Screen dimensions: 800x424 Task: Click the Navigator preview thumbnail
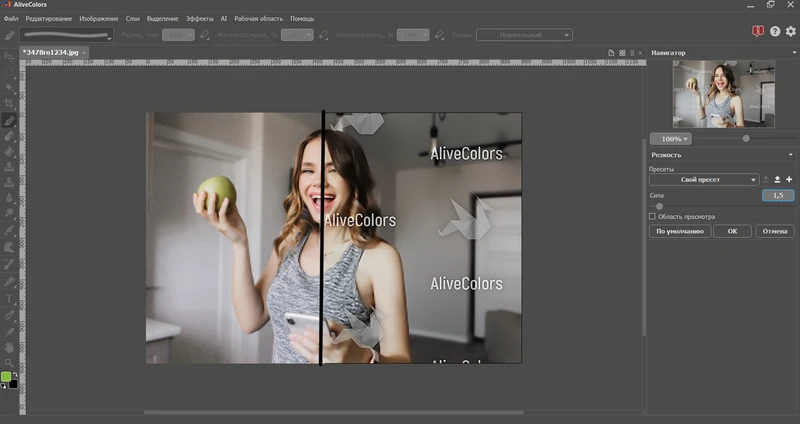click(723, 94)
